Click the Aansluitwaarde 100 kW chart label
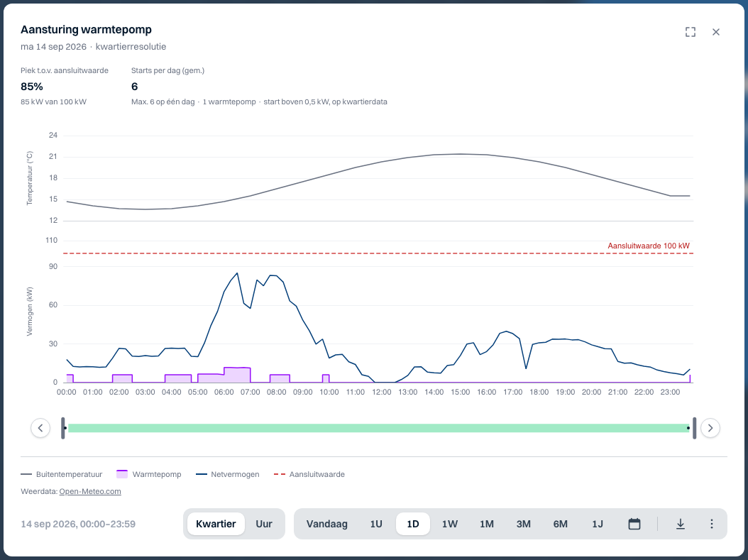Viewport: 748px width, 560px height. (649, 246)
